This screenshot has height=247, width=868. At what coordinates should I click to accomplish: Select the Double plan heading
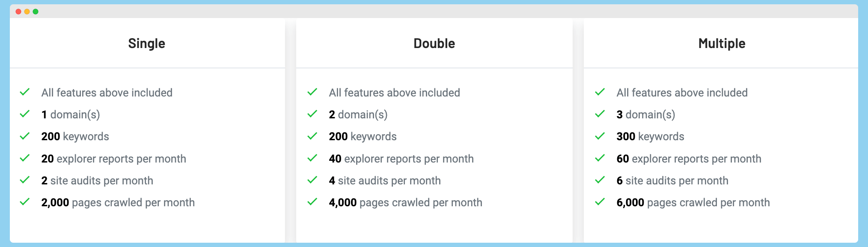click(x=434, y=43)
